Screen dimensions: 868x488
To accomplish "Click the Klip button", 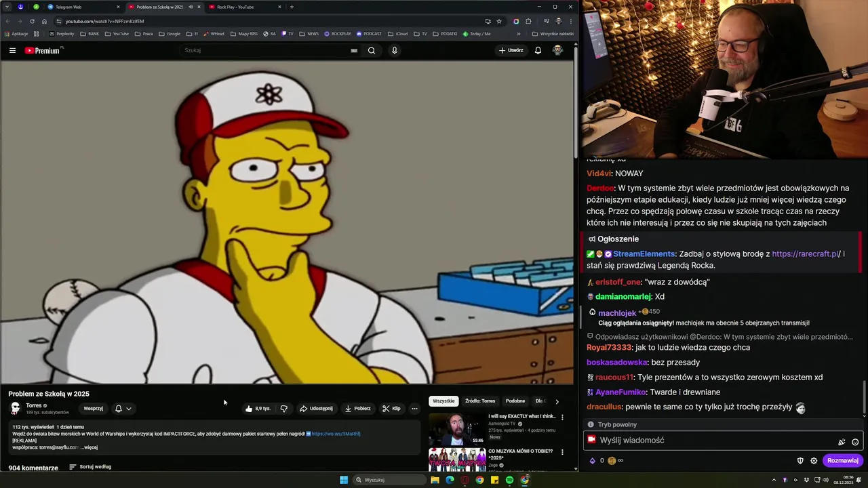I will 391,409.
